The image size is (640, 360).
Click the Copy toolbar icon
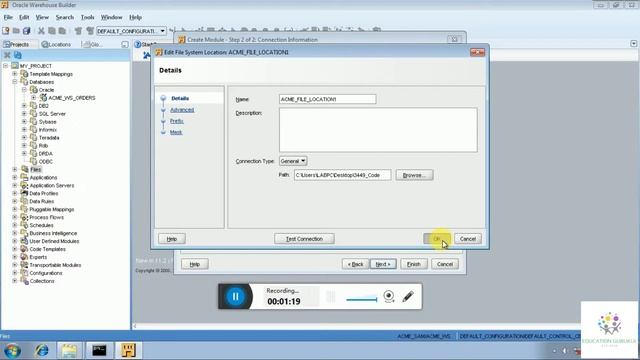pyautogui.click(x=52, y=31)
